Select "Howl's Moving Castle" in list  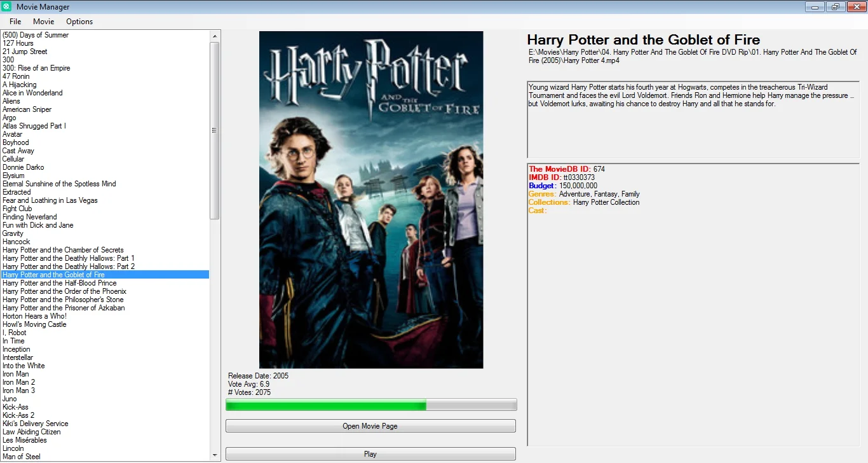[x=105, y=324]
